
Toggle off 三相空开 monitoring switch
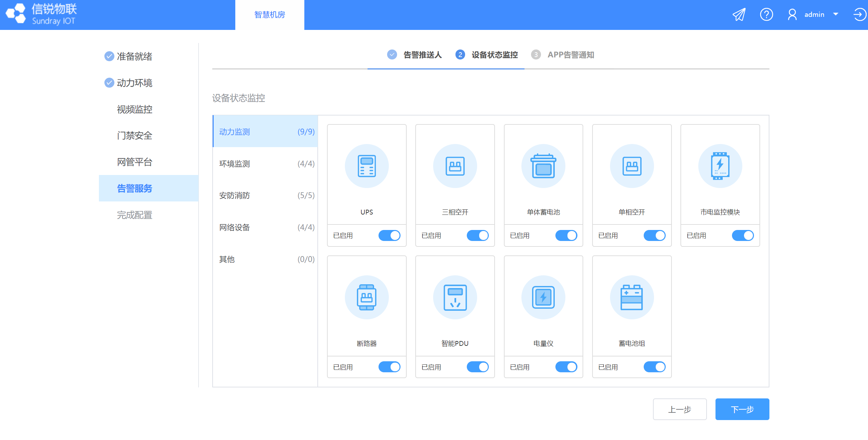pyautogui.click(x=477, y=235)
